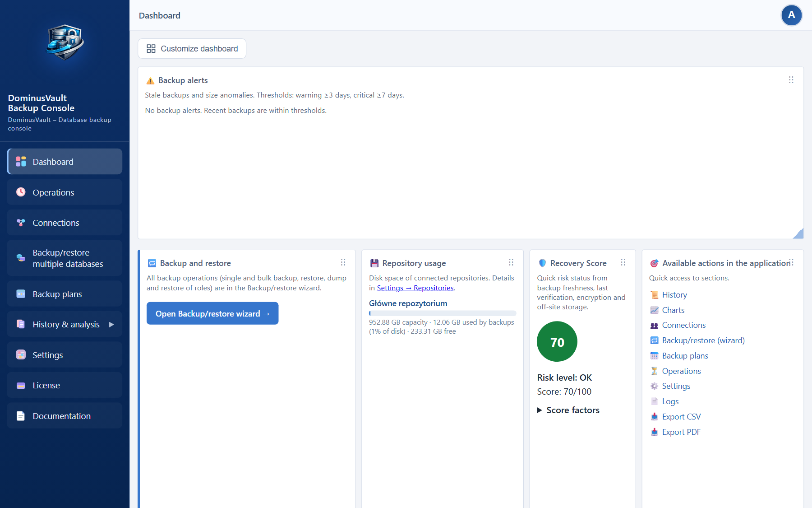812x508 pixels.
Task: Click the Backup plans sidebar icon
Action: (x=21, y=294)
